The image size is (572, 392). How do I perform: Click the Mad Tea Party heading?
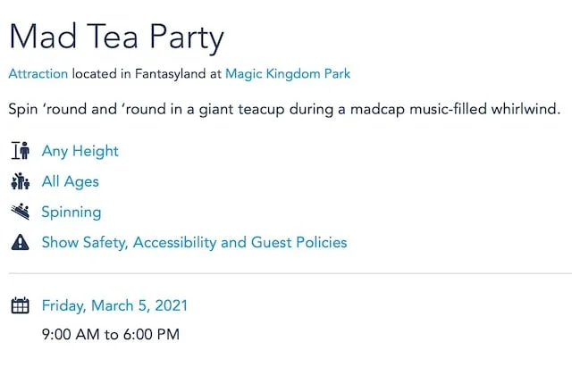116,37
